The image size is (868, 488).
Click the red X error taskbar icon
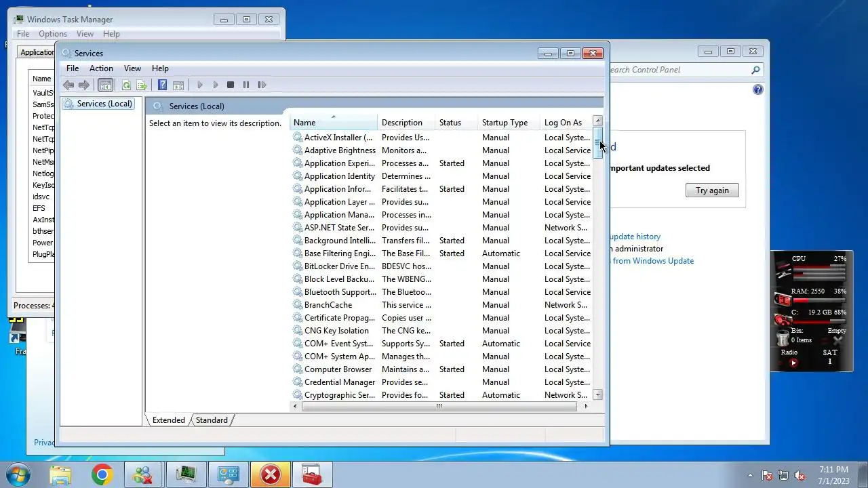tap(271, 475)
